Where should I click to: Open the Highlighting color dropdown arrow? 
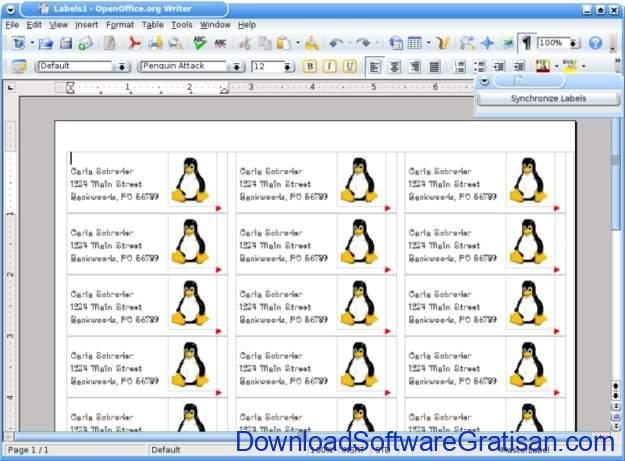[x=584, y=66]
